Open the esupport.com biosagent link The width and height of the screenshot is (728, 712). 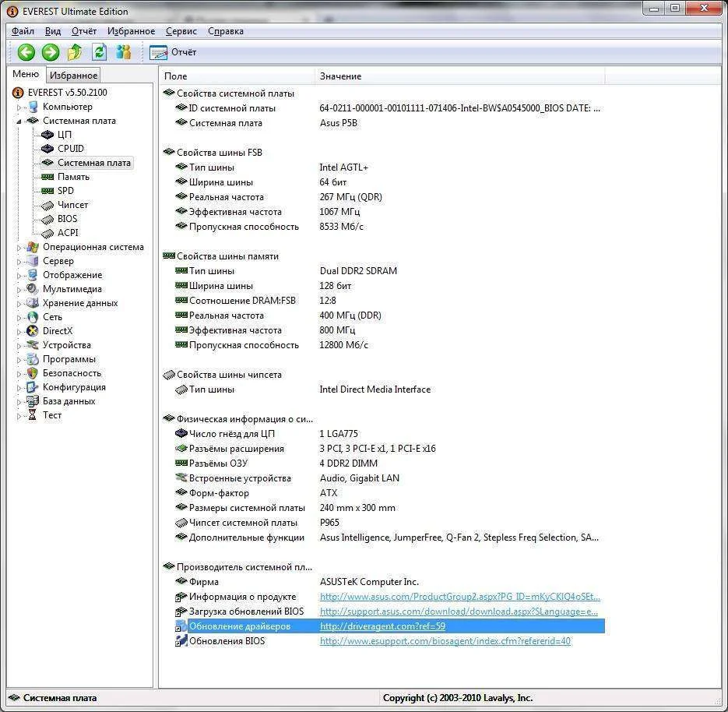445,641
